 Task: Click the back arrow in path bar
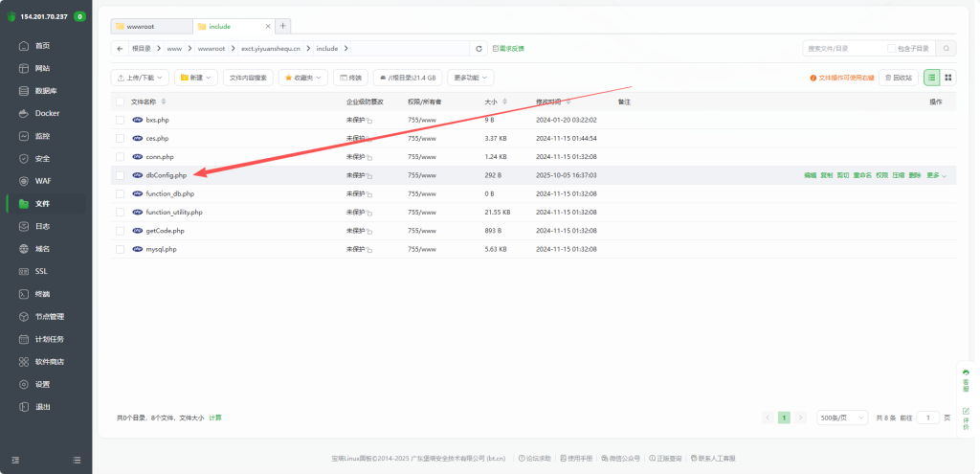click(x=120, y=48)
